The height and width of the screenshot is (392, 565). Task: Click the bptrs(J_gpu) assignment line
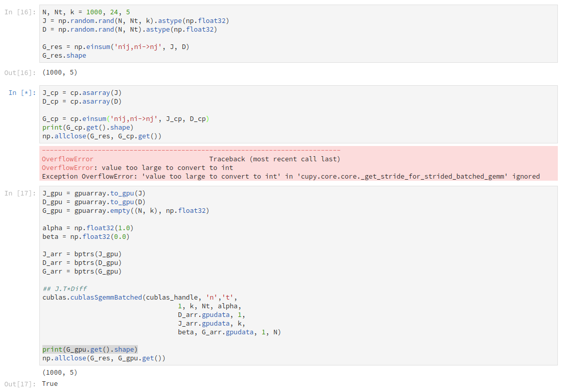pos(82,254)
